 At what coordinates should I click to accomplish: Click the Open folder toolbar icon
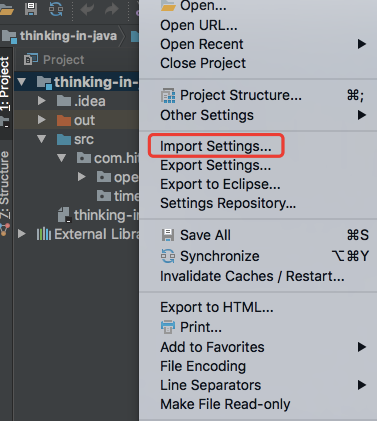(x=6, y=9)
